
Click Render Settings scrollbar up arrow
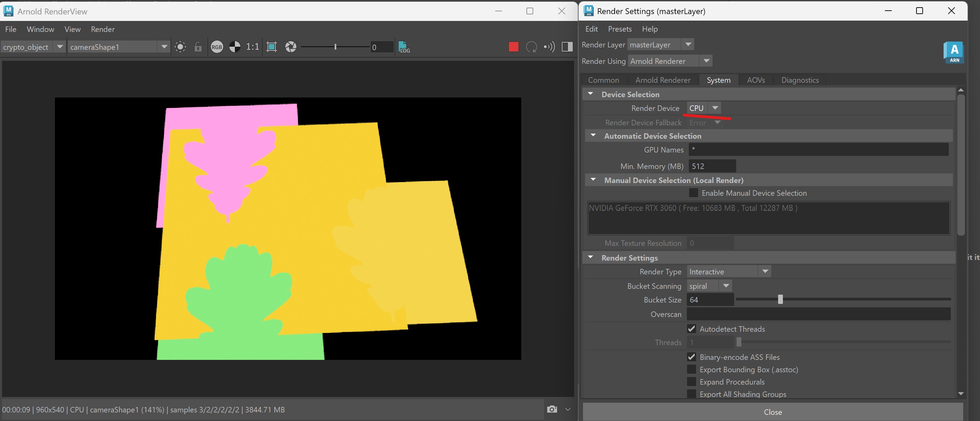pos(960,90)
